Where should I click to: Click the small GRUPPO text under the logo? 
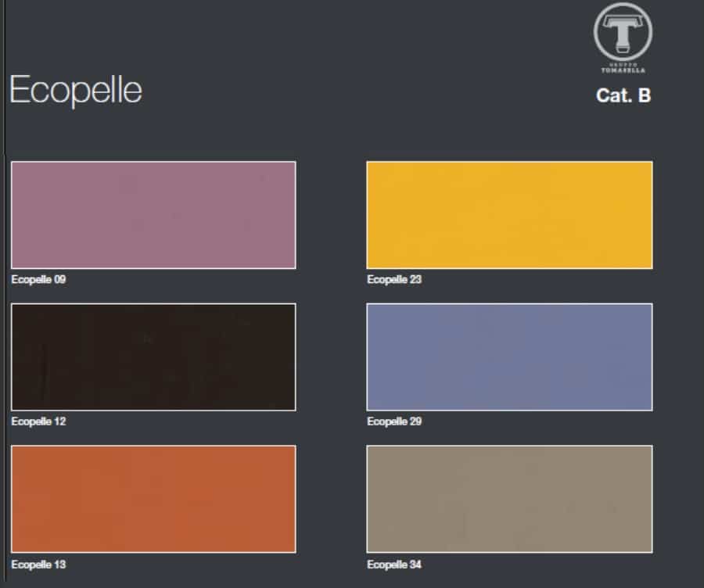(623, 63)
